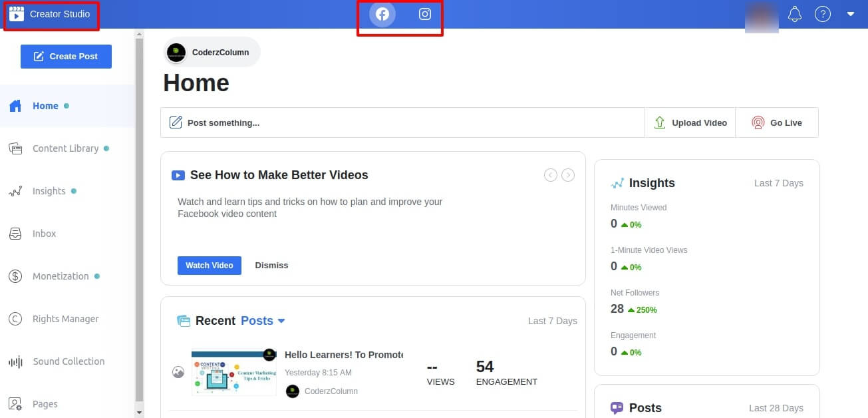Click the Last 28 Days label

[x=776, y=408]
